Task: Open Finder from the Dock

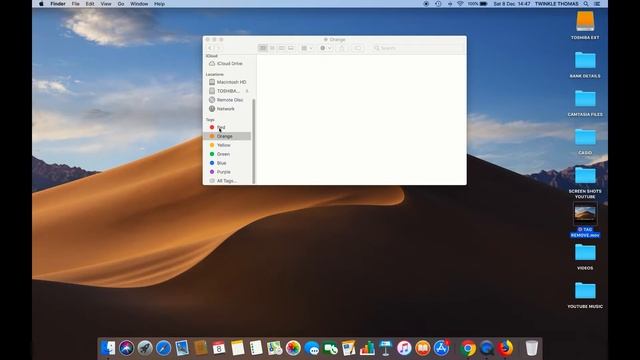Action: pos(108,348)
